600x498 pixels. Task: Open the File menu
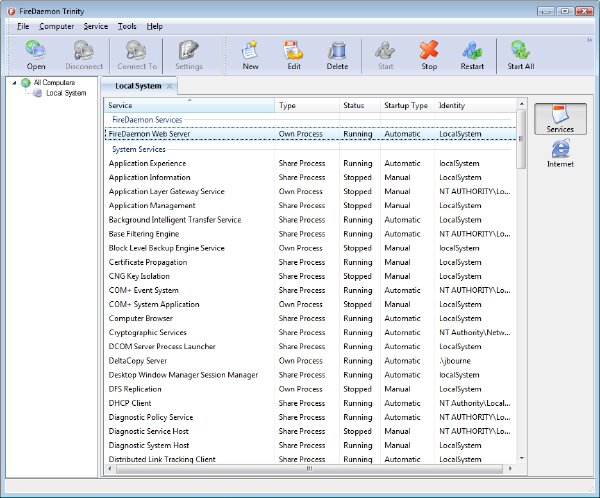click(x=23, y=26)
